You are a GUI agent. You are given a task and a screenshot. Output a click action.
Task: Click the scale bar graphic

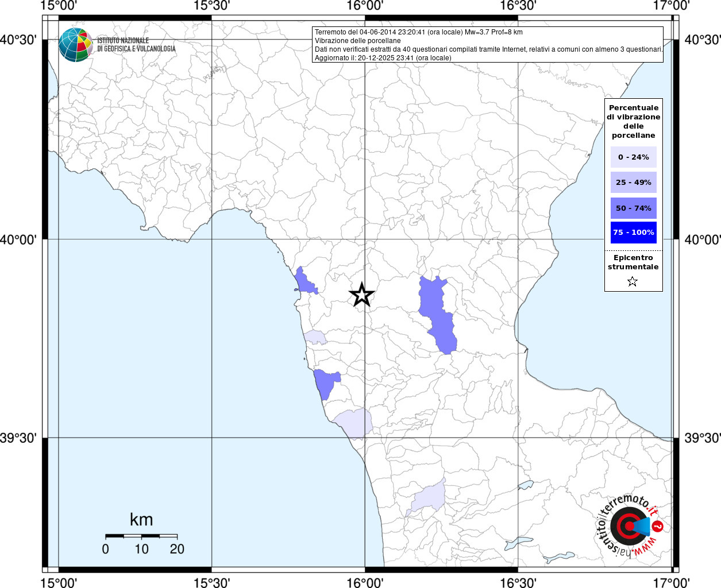tap(141, 536)
